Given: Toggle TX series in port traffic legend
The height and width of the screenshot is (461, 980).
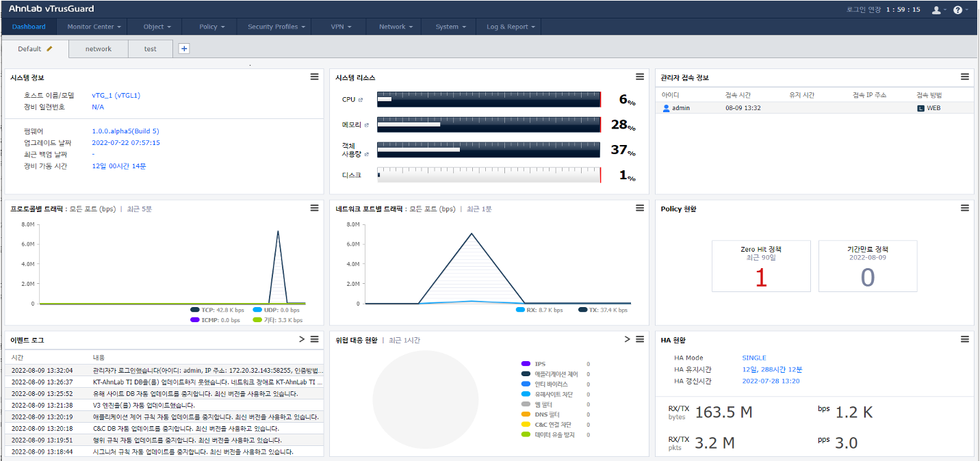Looking at the screenshot, I should (x=603, y=310).
